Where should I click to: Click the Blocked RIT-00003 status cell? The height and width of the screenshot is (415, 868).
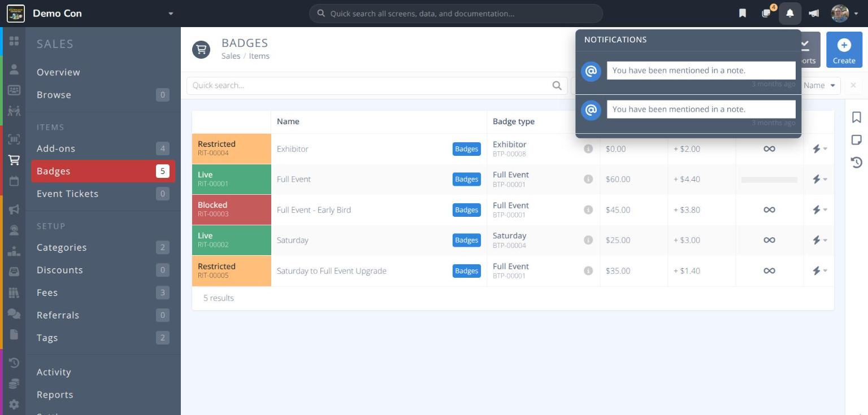(x=232, y=209)
